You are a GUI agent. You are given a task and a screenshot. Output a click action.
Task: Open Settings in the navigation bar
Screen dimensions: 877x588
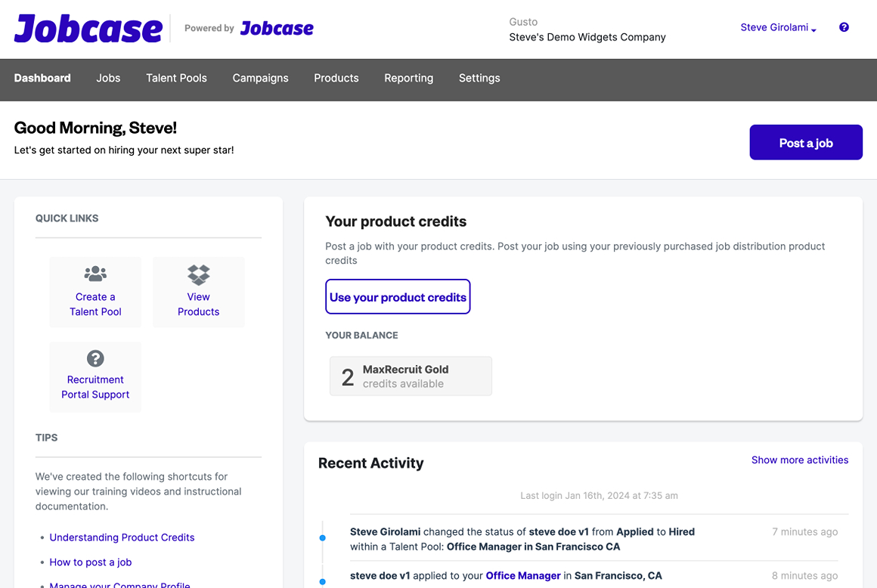pyautogui.click(x=479, y=79)
